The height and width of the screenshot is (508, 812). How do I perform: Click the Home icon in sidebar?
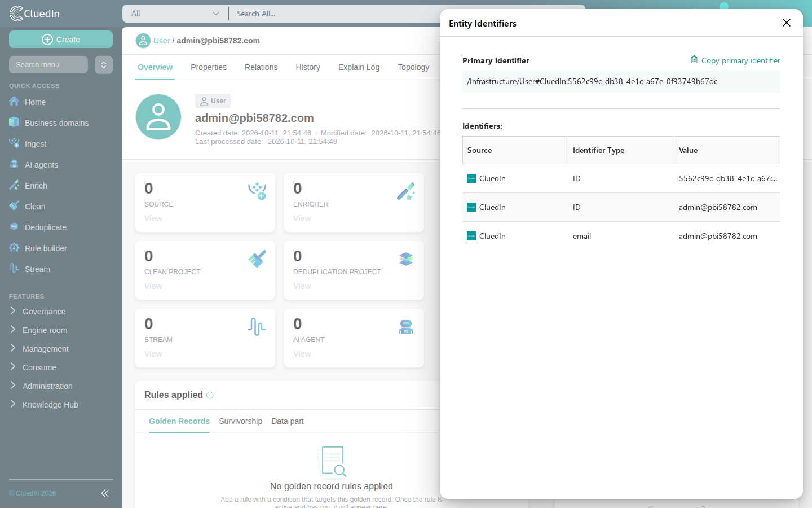[14, 102]
